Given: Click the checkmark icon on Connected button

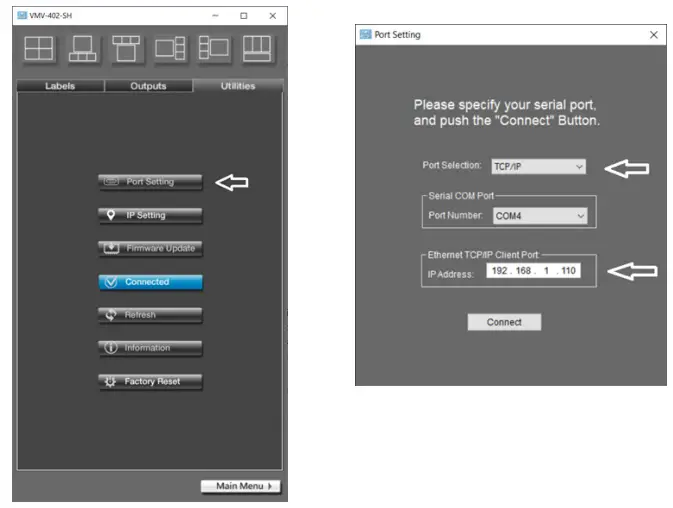Looking at the screenshot, I should (x=111, y=282).
